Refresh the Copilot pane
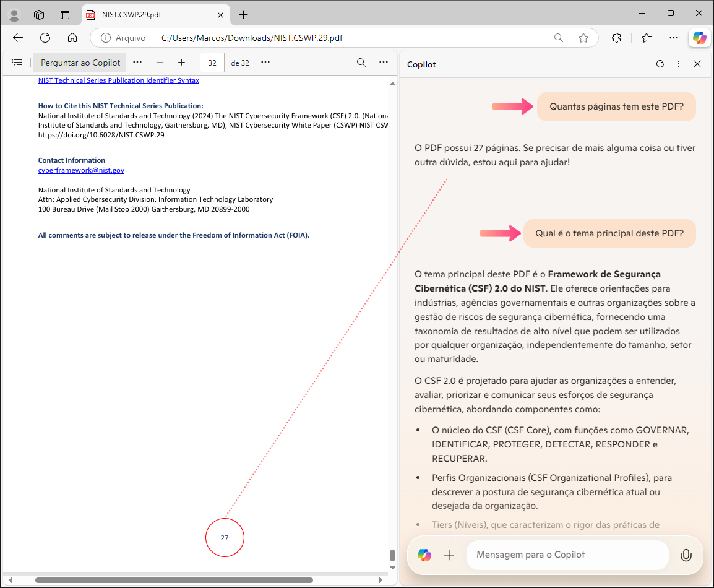The height and width of the screenshot is (588, 714). [660, 64]
